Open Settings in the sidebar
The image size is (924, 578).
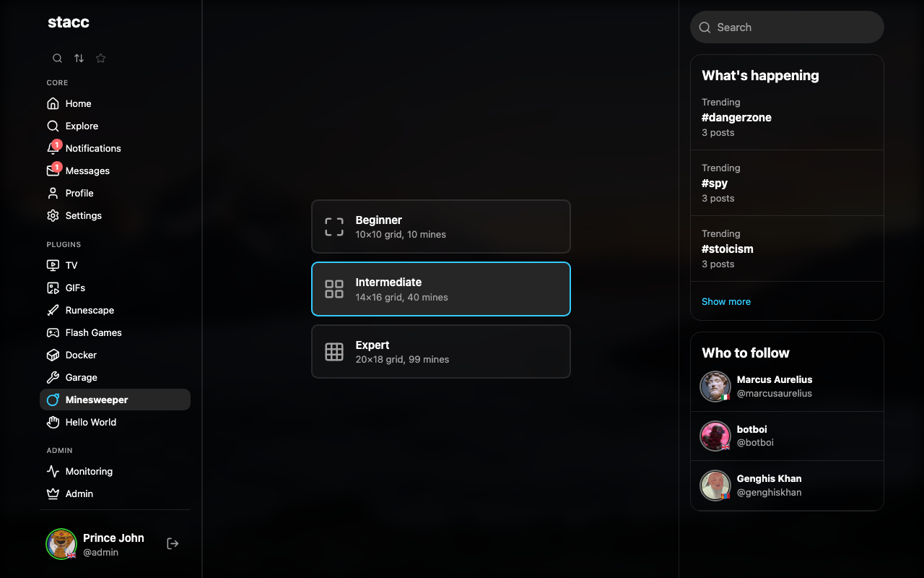point(83,215)
